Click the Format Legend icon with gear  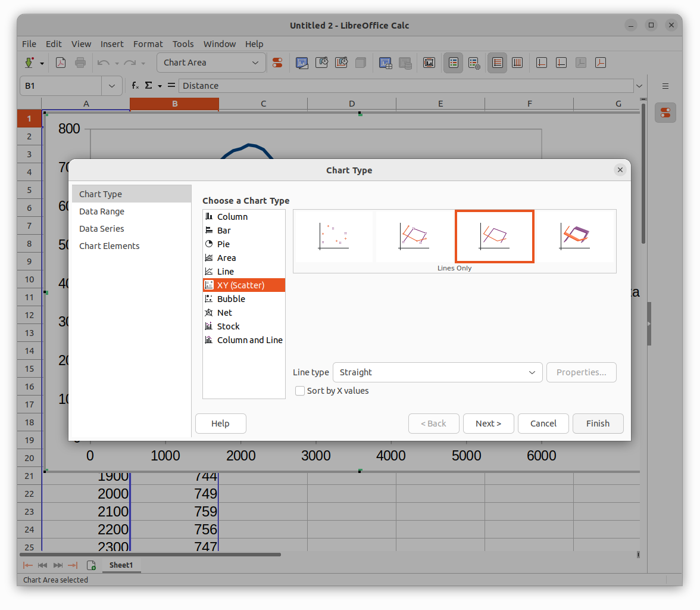474,63
